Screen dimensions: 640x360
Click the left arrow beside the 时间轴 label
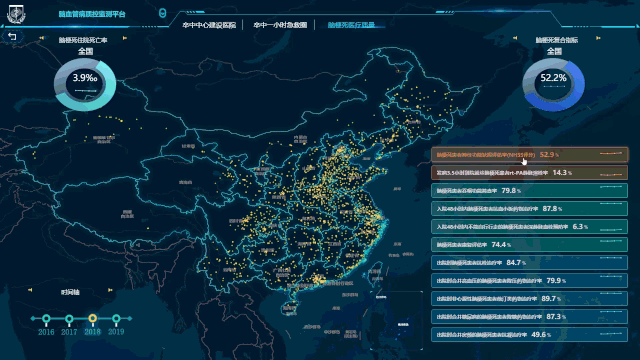pos(30,290)
